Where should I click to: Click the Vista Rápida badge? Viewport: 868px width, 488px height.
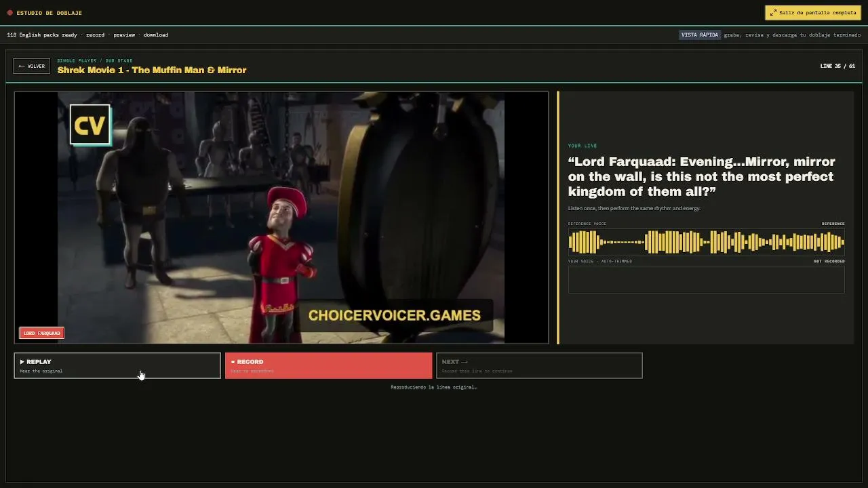699,35
